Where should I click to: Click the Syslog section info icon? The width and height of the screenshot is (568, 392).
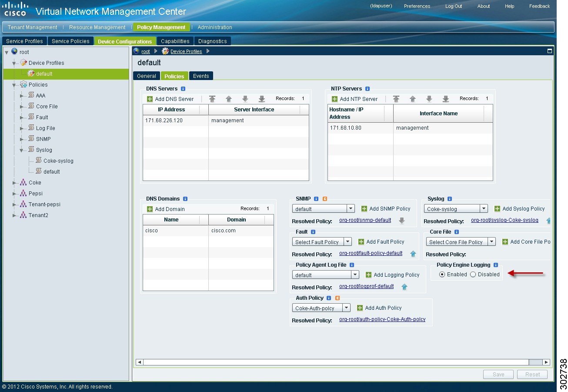click(450, 199)
